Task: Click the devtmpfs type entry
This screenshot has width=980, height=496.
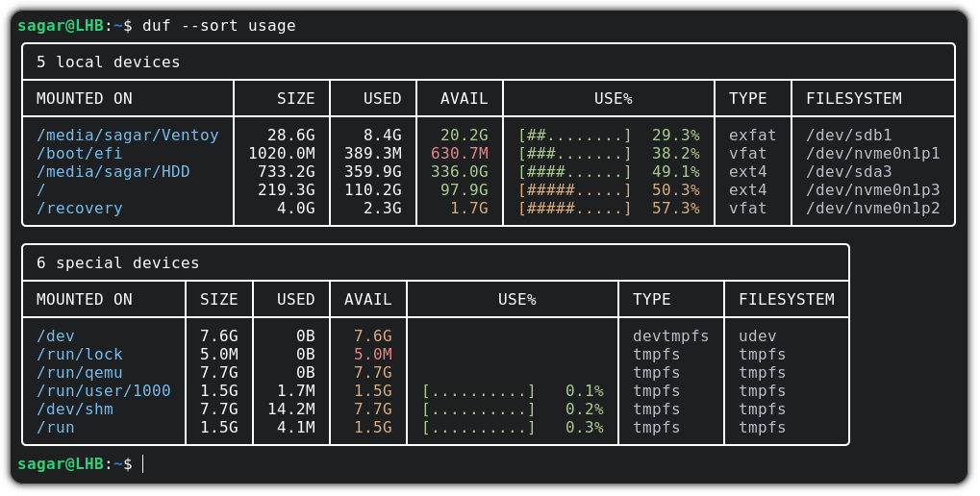Action: tap(670, 336)
